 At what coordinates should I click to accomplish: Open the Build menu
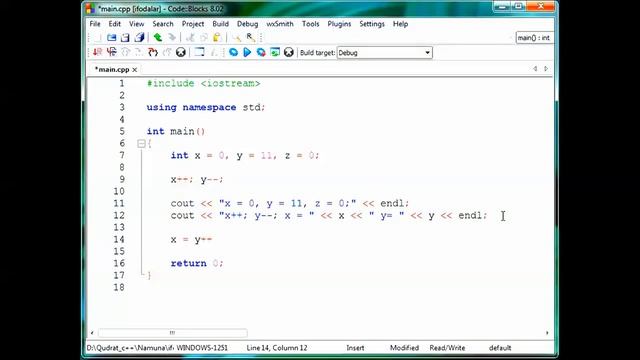point(220,24)
